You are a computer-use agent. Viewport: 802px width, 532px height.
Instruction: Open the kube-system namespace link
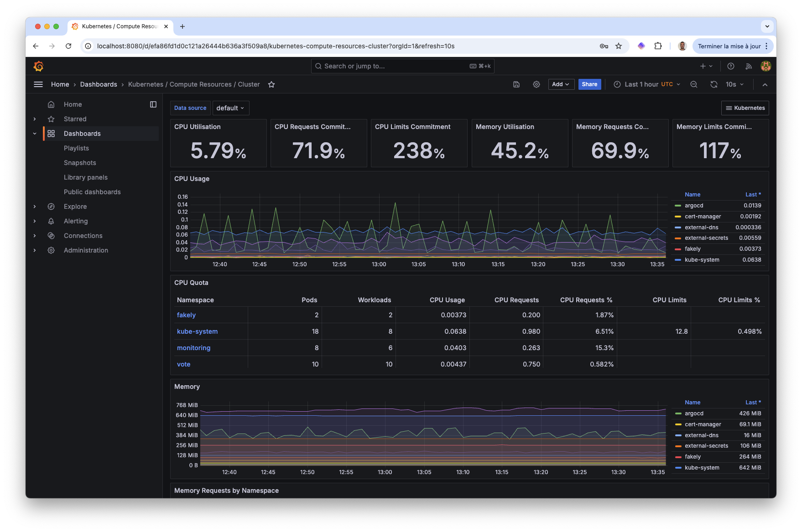pos(197,331)
